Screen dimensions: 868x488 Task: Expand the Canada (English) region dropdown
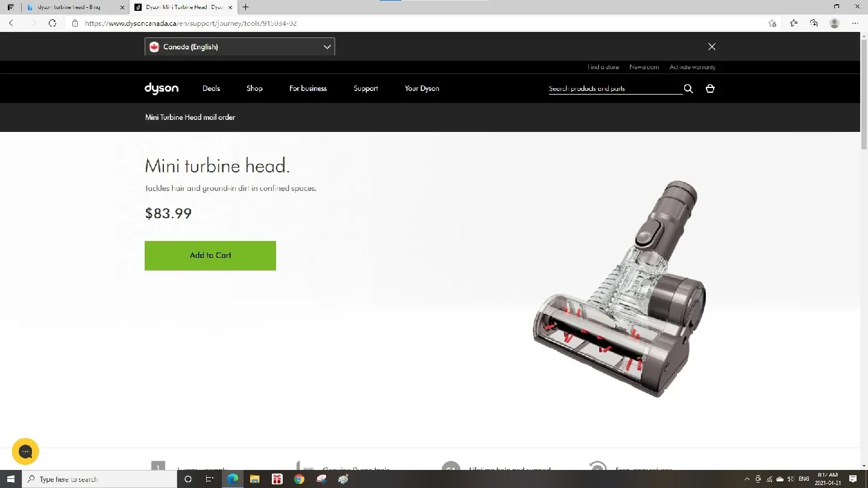(x=327, y=46)
